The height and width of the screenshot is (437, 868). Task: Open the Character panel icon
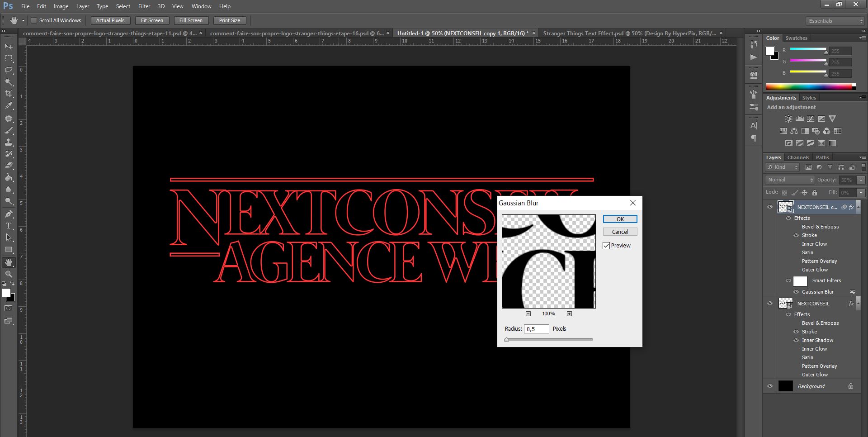(754, 125)
